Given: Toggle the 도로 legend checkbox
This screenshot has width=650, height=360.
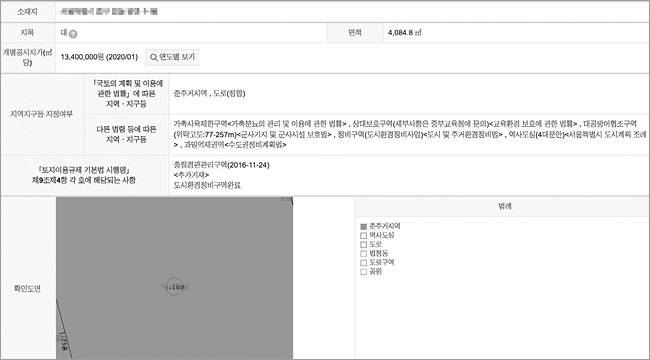Looking at the screenshot, I should pos(364,245).
